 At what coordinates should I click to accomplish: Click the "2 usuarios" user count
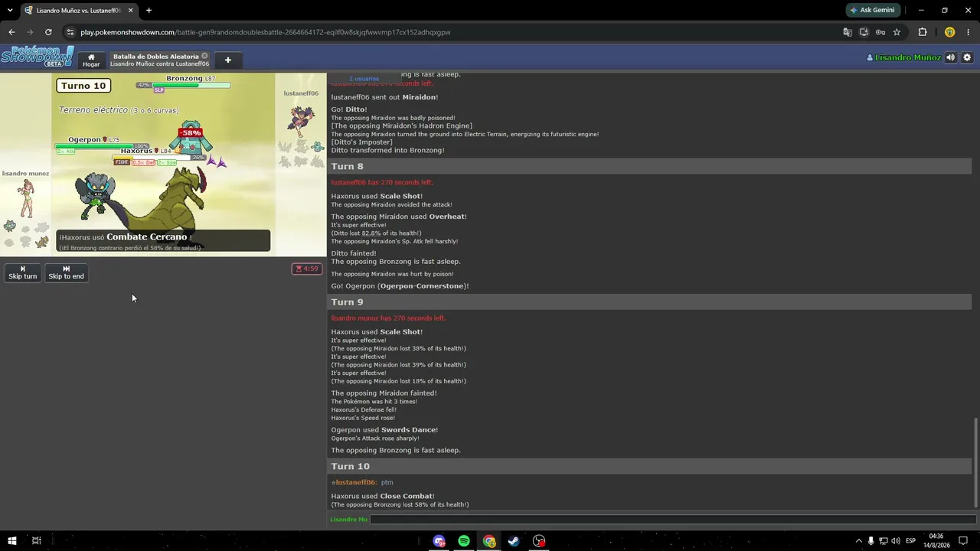point(364,79)
